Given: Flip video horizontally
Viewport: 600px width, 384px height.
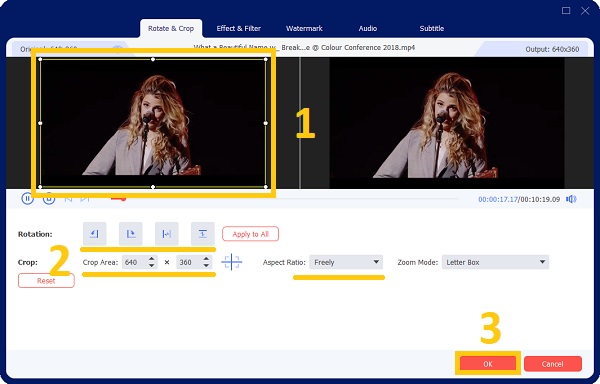Looking at the screenshot, I should 166,234.
